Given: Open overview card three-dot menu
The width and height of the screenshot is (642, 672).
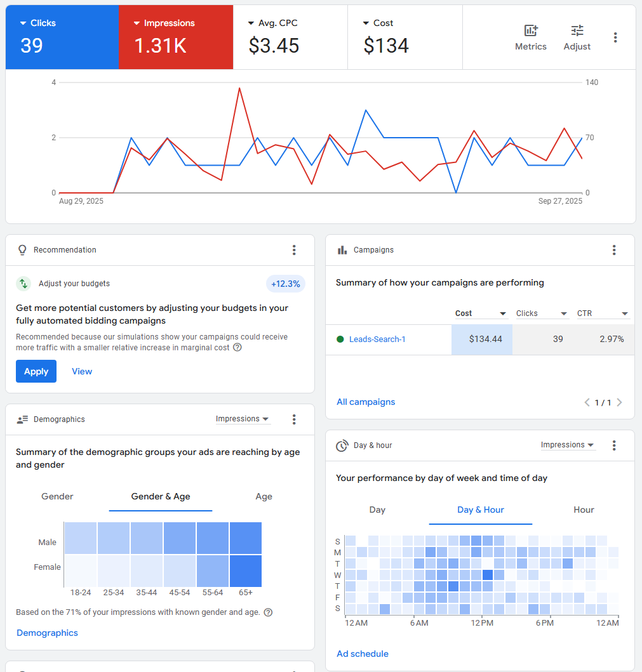Looking at the screenshot, I should (x=615, y=37).
